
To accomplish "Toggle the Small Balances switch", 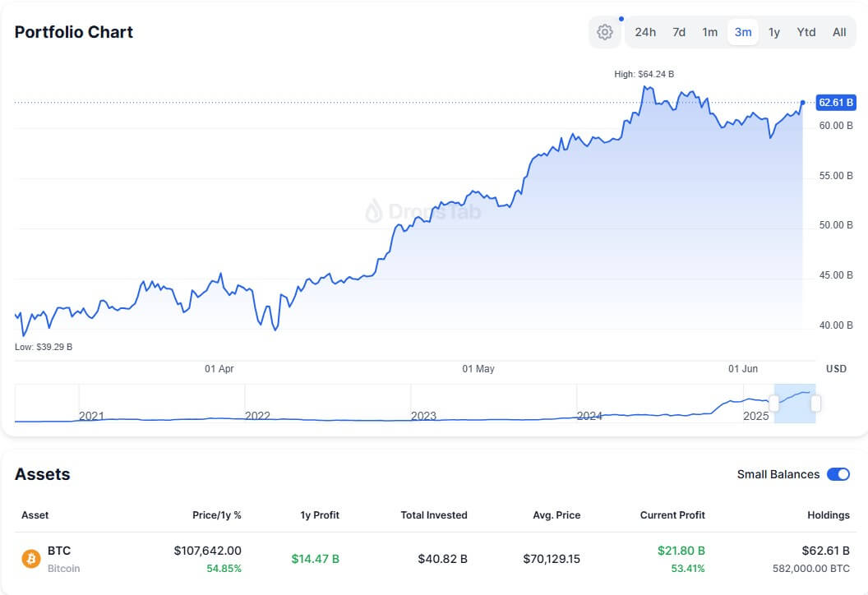I will 838,474.
